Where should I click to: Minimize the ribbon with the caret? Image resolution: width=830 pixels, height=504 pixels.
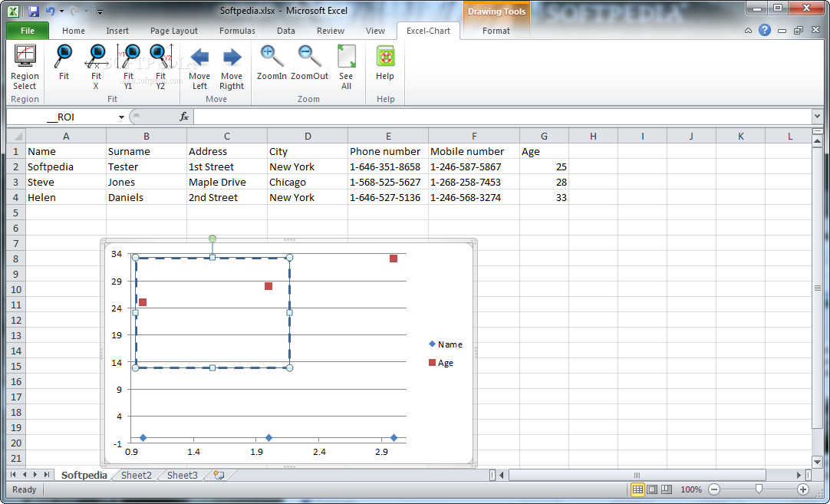(748, 31)
